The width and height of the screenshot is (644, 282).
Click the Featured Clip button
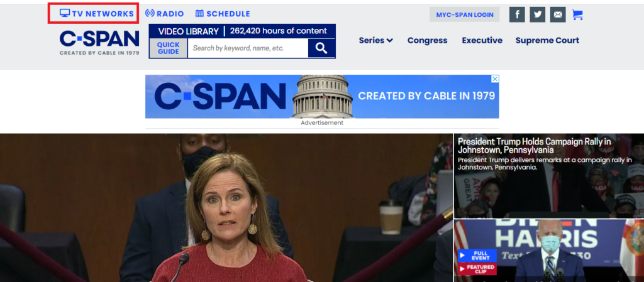click(477, 269)
